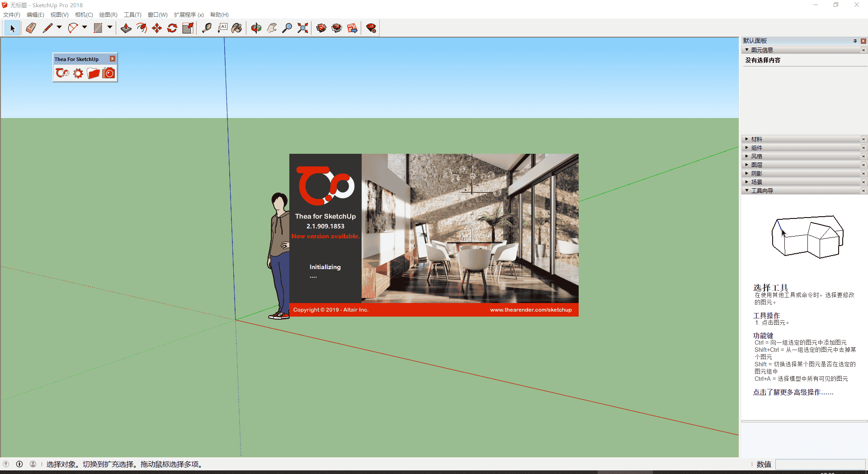Open the Line tool dropdown arrow
The height and width of the screenshot is (474, 868).
[59, 28]
